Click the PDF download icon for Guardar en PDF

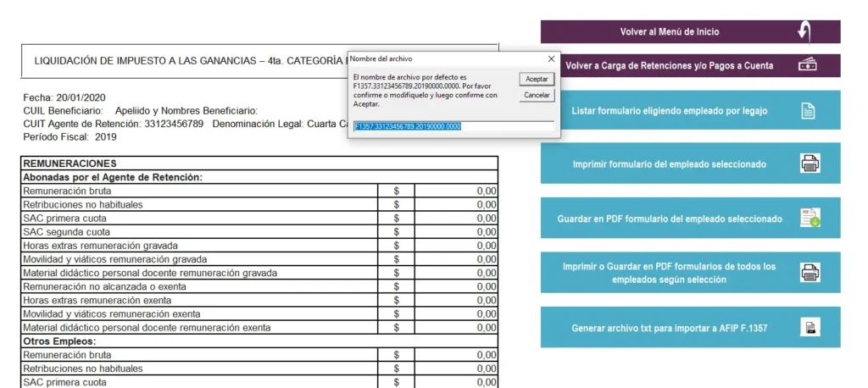pos(810,218)
